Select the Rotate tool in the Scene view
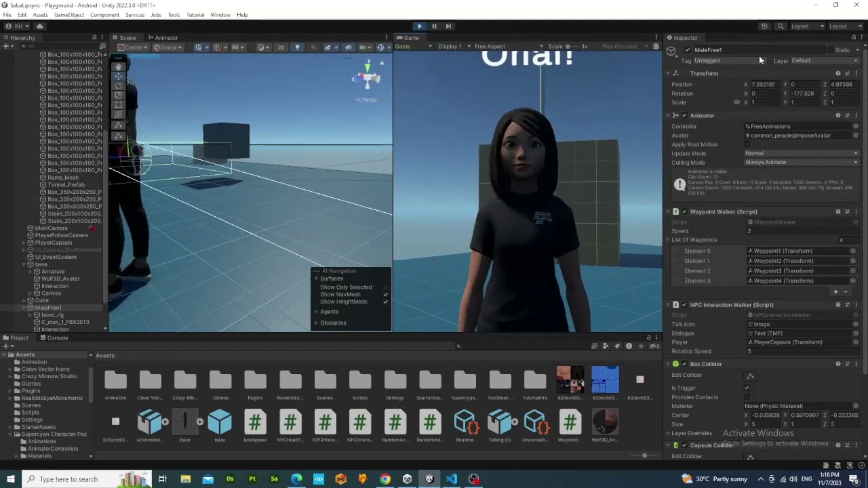 pos(119,86)
